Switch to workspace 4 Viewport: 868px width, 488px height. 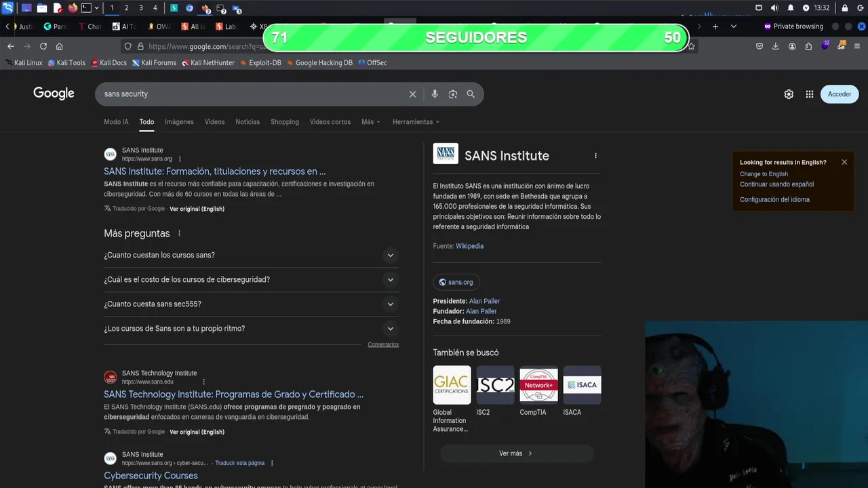click(155, 8)
